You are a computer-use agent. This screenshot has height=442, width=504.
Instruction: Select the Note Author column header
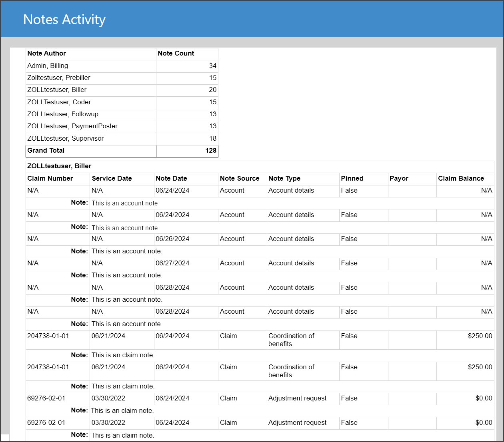(46, 54)
